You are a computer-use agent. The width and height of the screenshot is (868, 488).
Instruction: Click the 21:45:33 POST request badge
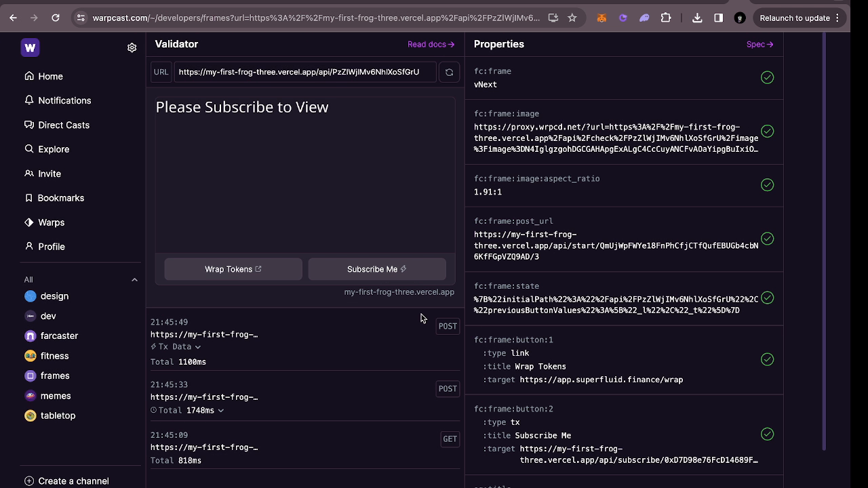click(448, 388)
